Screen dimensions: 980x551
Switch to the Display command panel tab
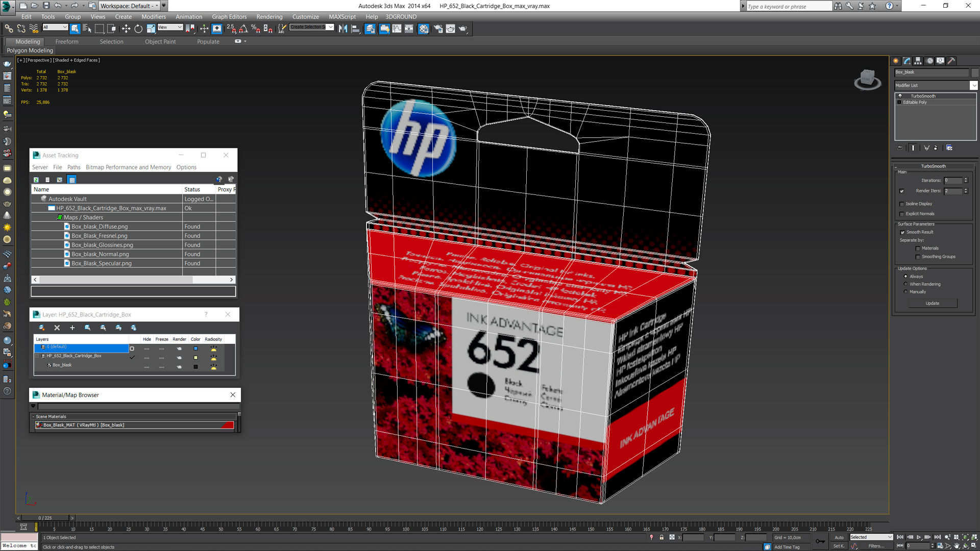[x=941, y=61]
